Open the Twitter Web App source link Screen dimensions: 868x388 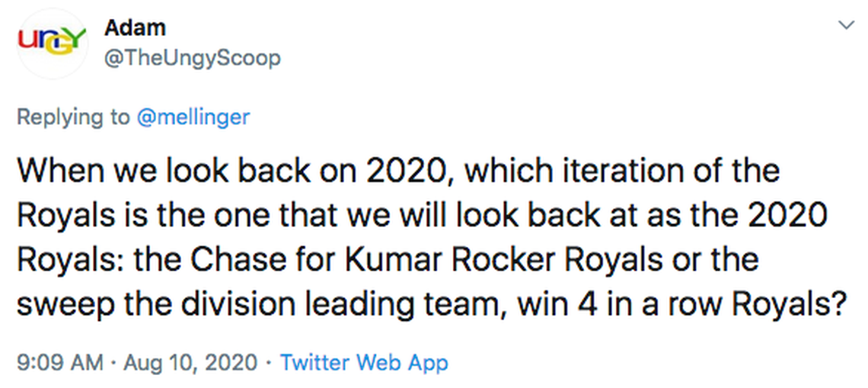pyautogui.click(x=364, y=362)
